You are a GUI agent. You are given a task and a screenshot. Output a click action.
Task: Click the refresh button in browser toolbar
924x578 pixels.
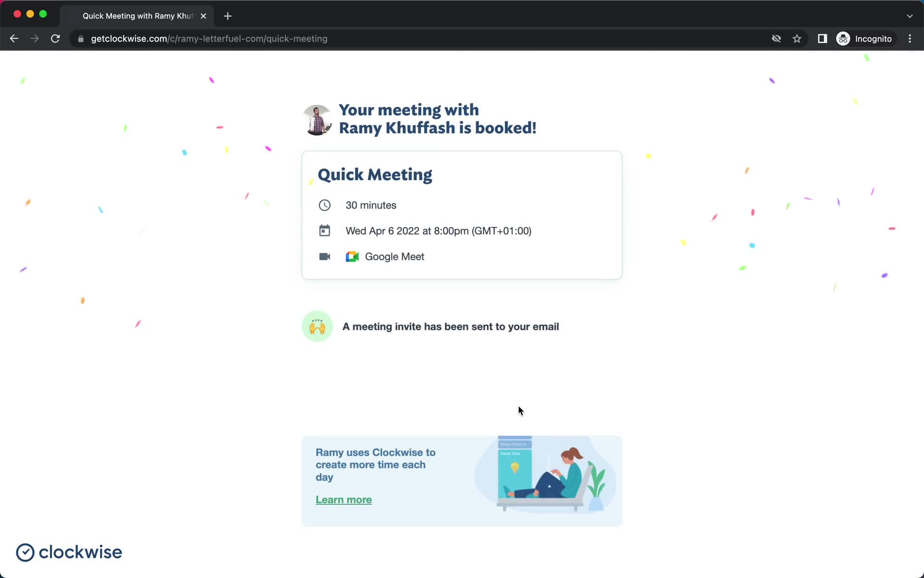coord(56,39)
